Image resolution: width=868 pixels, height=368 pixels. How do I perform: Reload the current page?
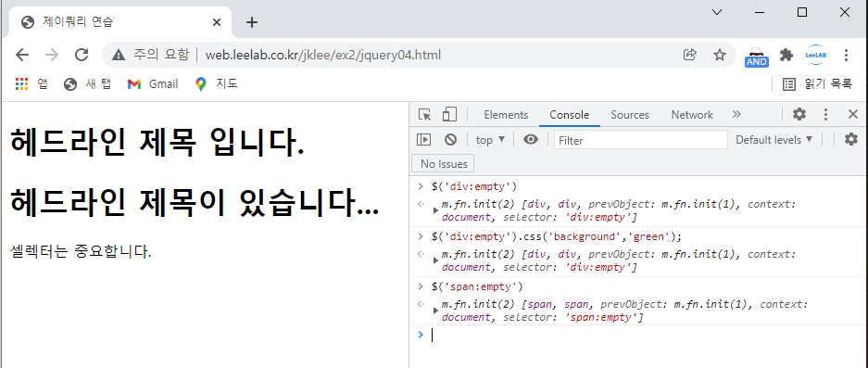click(x=82, y=55)
